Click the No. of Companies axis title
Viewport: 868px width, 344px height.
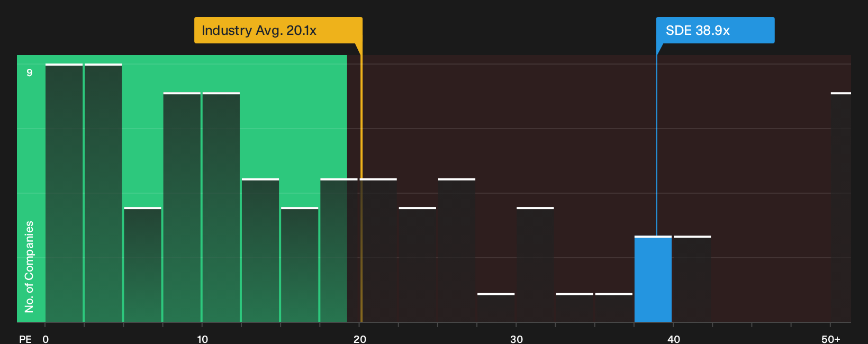click(x=29, y=267)
